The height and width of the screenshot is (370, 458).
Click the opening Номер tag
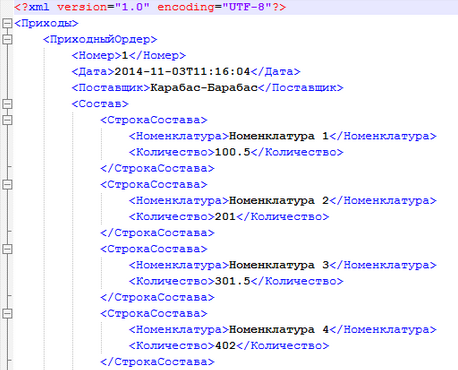click(97, 55)
